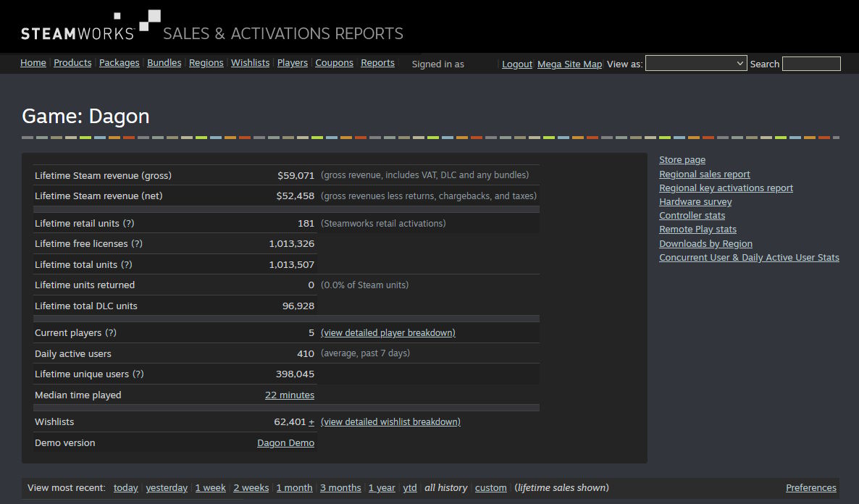Screen dimensions: 859x504
Task: Select the 1 year range
Action: (x=381, y=487)
